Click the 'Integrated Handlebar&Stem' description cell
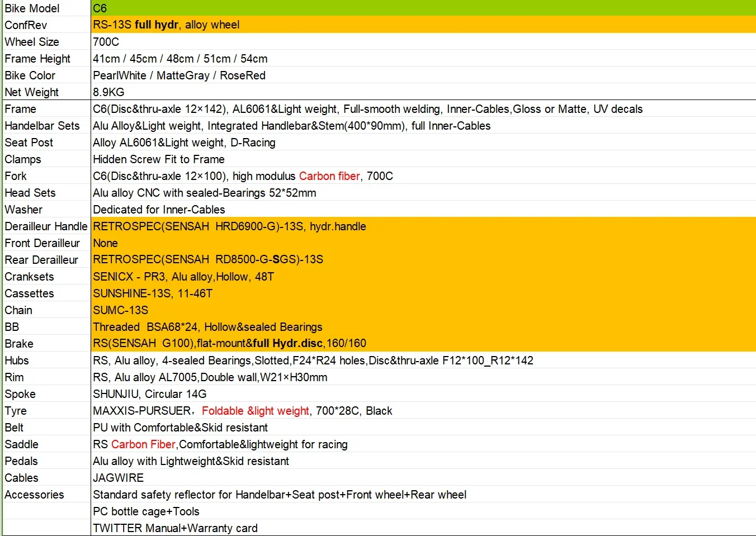This screenshot has width=756, height=536. (x=423, y=125)
